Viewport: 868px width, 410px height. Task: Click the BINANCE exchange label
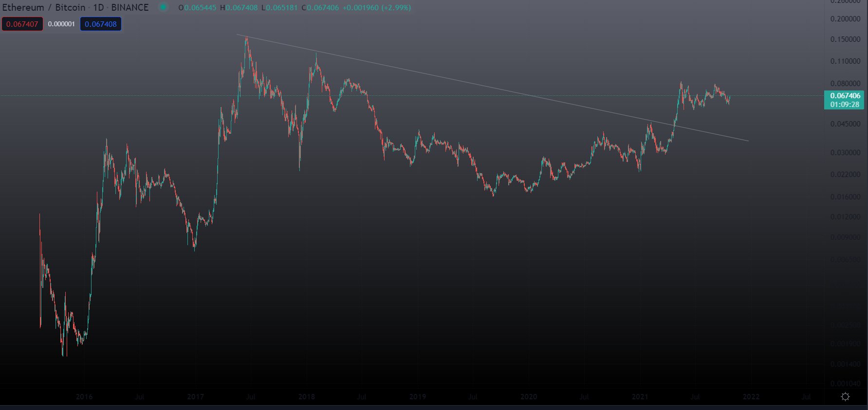point(130,7)
